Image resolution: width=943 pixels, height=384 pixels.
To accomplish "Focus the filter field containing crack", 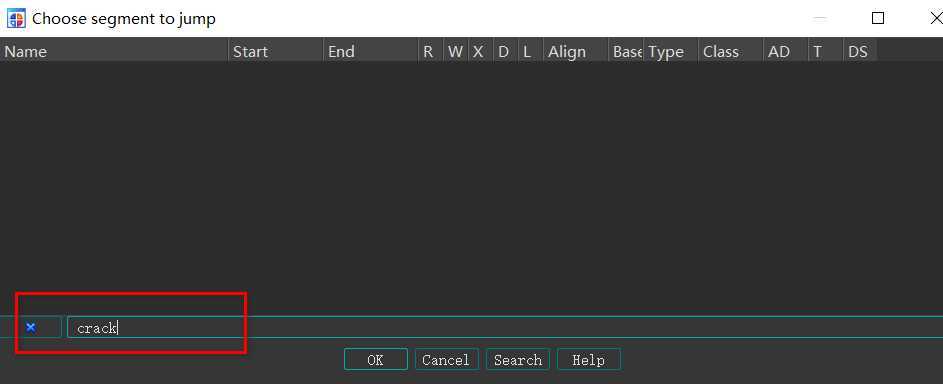I will (x=504, y=328).
